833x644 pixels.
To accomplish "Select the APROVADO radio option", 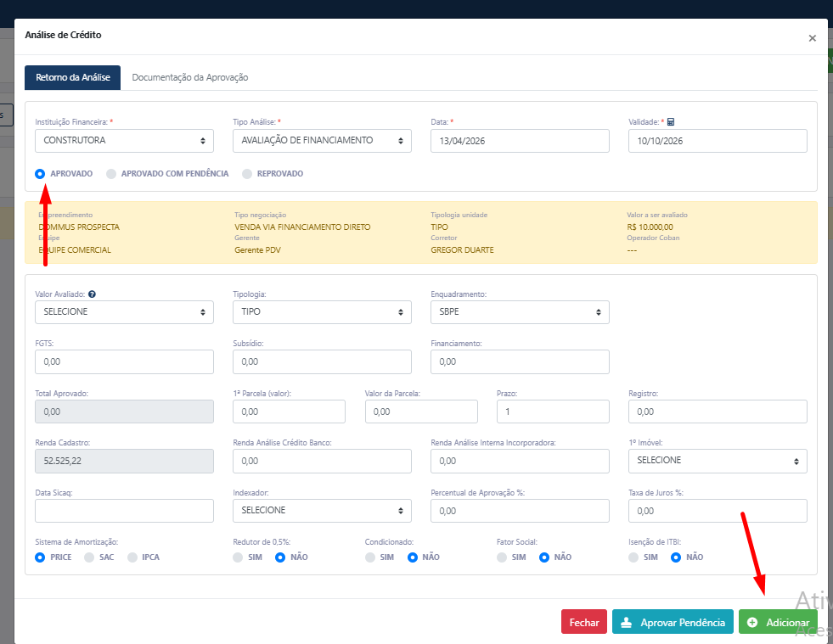I will 40,173.
